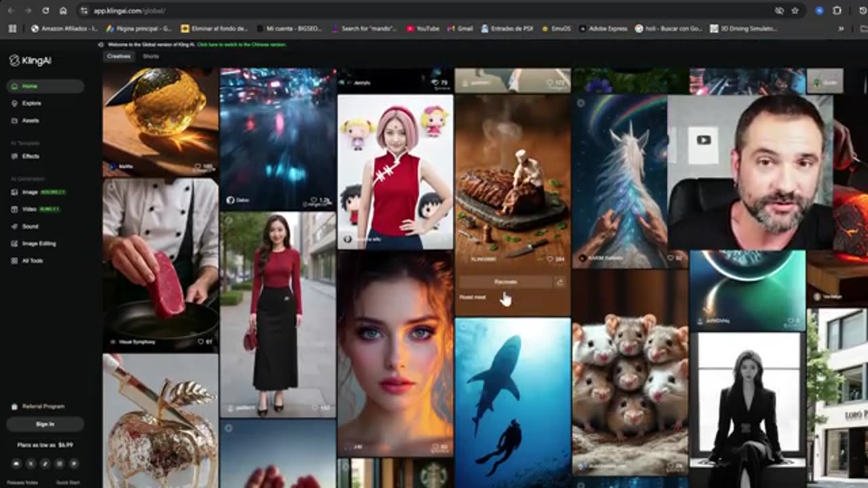Screen dimensions: 868x488
Task: Click the browser back arrow
Action: point(12,11)
